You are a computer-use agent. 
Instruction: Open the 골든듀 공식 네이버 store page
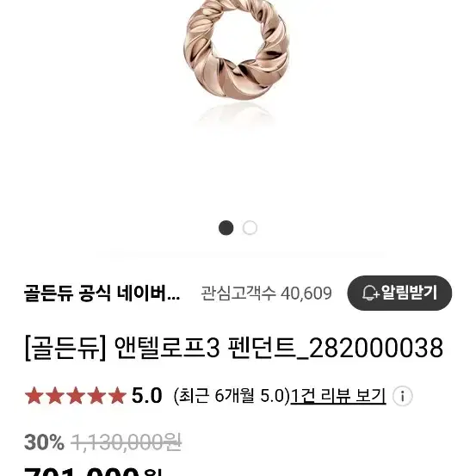click(x=102, y=294)
